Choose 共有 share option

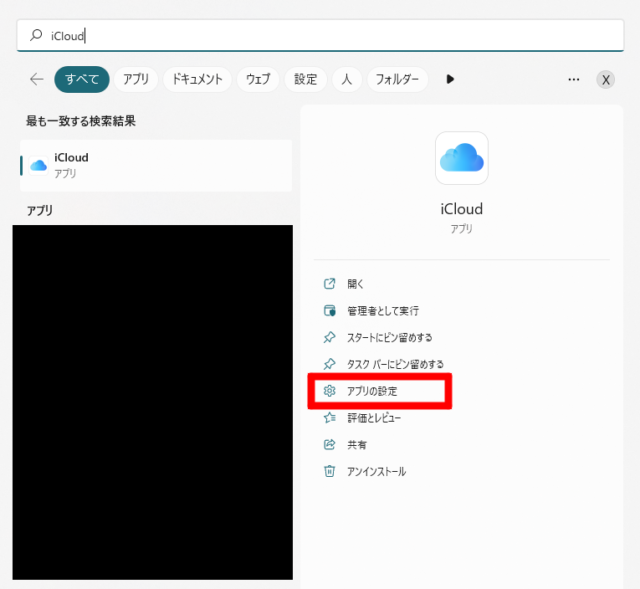click(x=357, y=445)
